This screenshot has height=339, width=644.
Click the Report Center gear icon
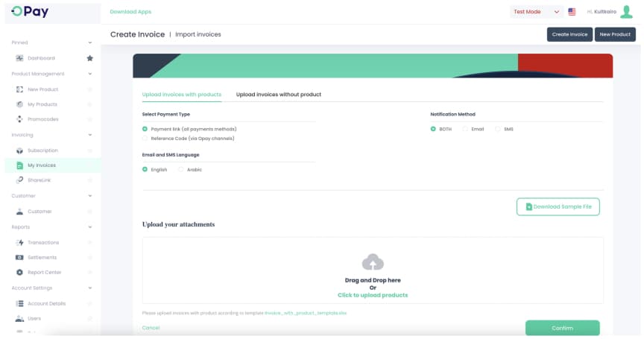click(19, 272)
